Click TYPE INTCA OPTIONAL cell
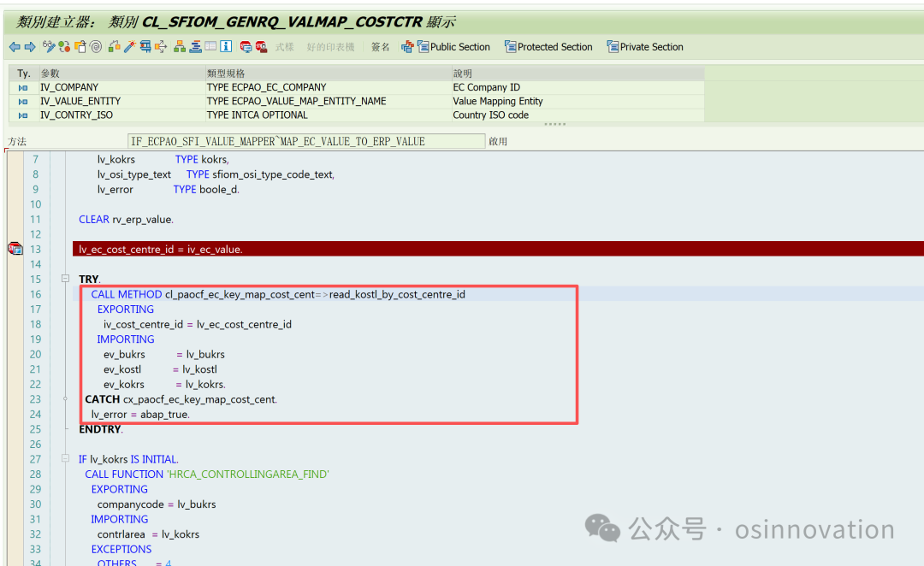Screen dimensions: 924x566 point(257,115)
